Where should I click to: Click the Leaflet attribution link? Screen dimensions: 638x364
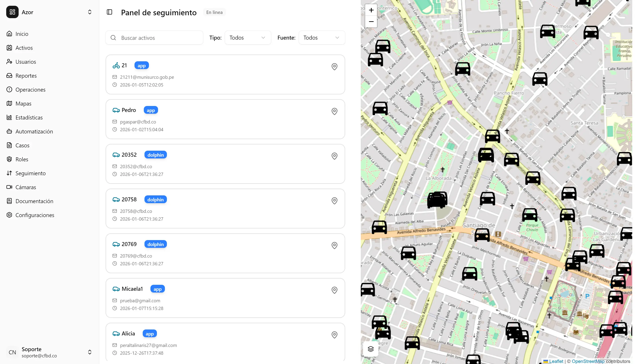click(x=556, y=361)
